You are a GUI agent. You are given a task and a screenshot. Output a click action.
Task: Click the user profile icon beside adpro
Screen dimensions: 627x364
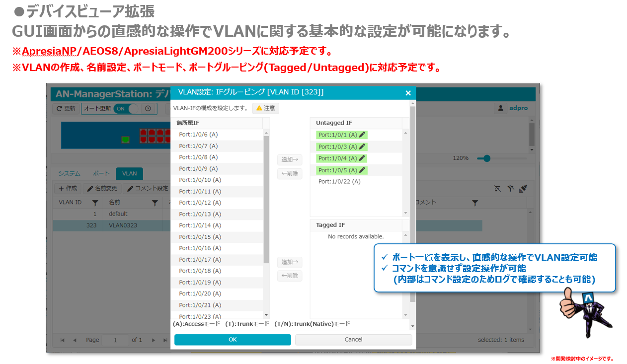point(500,108)
